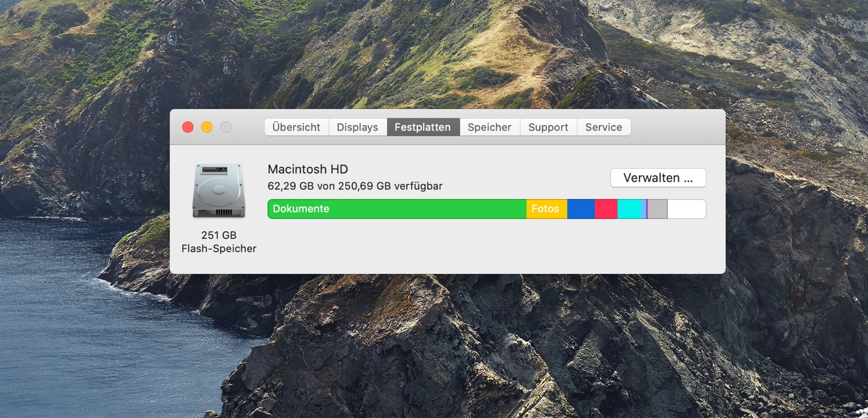Click the gray segment in storage bar
The image size is (868, 418).
(657, 209)
